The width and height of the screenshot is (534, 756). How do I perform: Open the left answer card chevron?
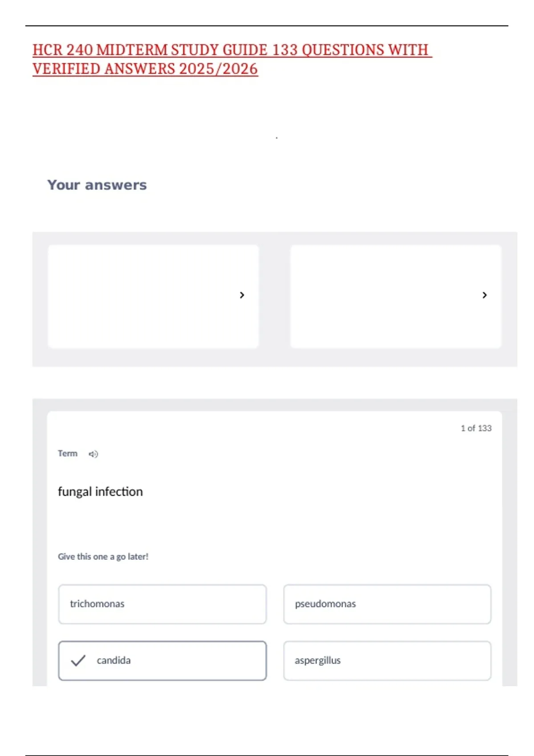tap(242, 295)
